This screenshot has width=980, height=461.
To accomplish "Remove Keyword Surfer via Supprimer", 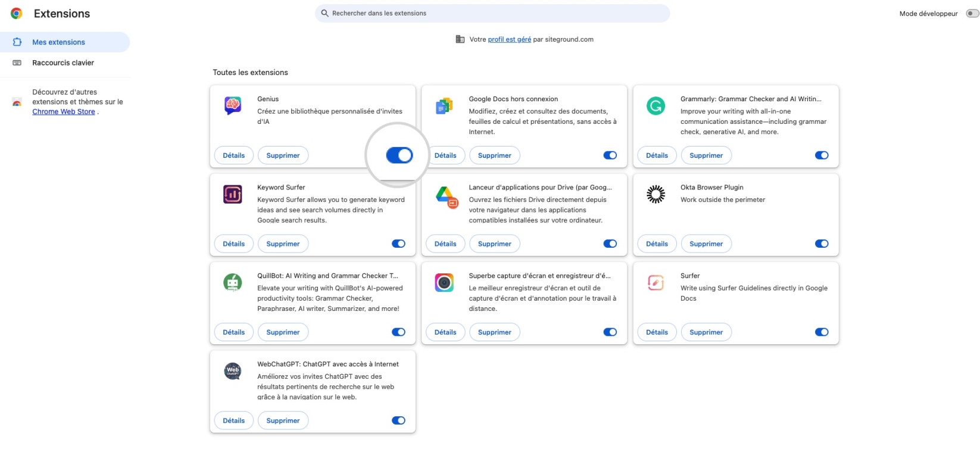I will tap(283, 244).
